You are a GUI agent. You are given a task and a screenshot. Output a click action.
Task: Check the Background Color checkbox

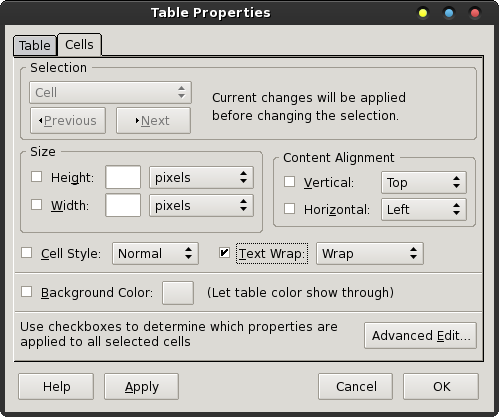tap(26, 292)
